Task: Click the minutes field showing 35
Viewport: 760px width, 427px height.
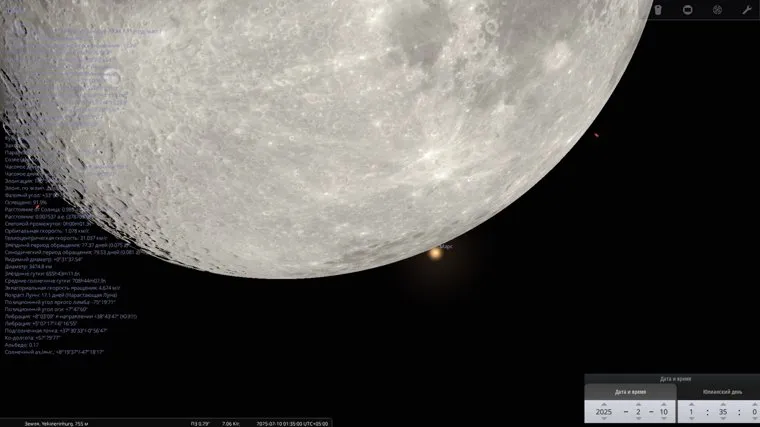Action: (x=725, y=411)
